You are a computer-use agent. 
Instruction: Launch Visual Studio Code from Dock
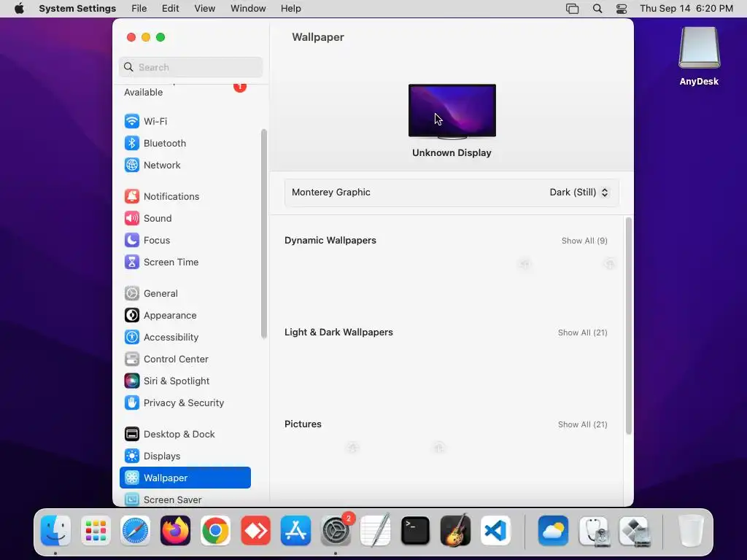point(495,530)
